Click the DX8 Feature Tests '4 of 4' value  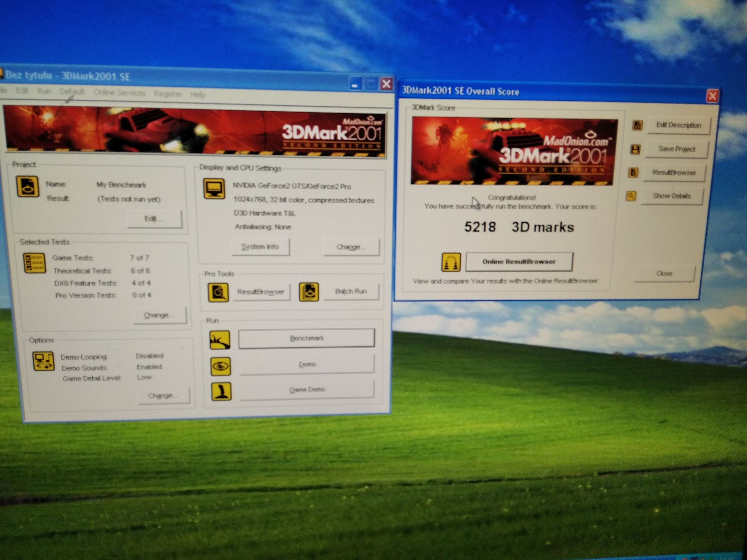[x=141, y=283]
